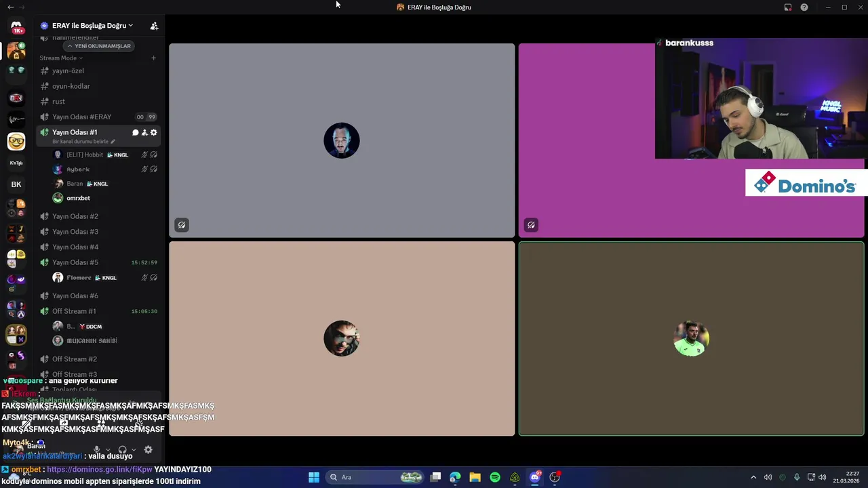Join Off Stream #1 voice channel
Screen dimensions: 868x488
(x=98, y=311)
